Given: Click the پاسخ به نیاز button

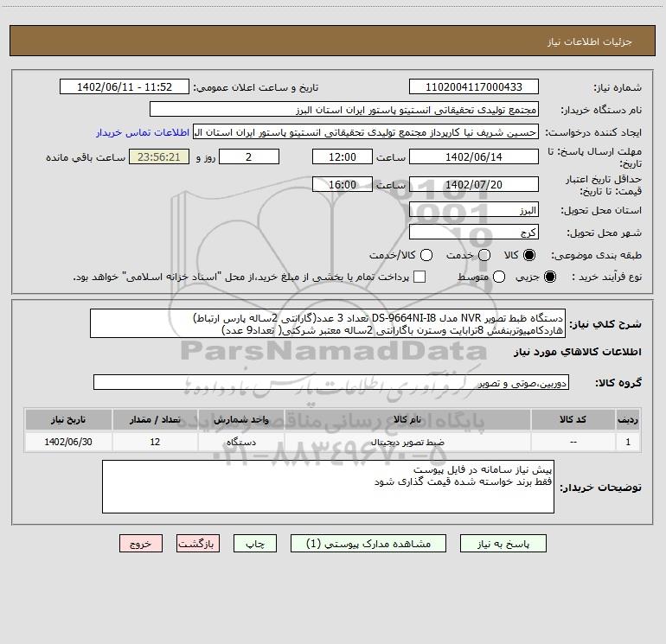Looking at the screenshot, I should 503,544.
